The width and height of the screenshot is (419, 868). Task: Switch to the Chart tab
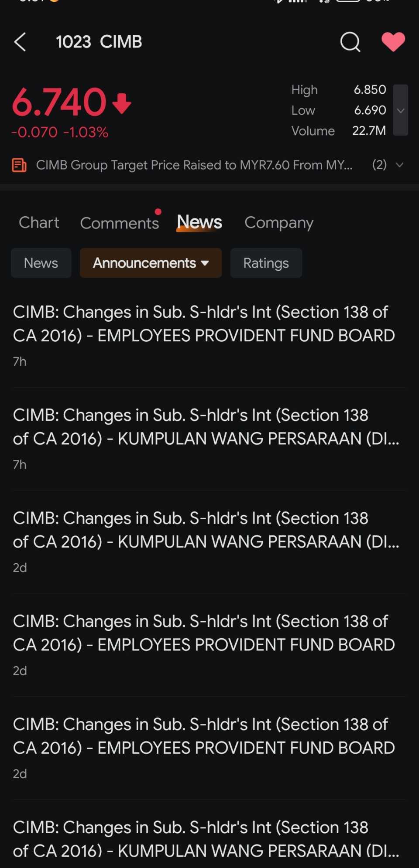(39, 222)
